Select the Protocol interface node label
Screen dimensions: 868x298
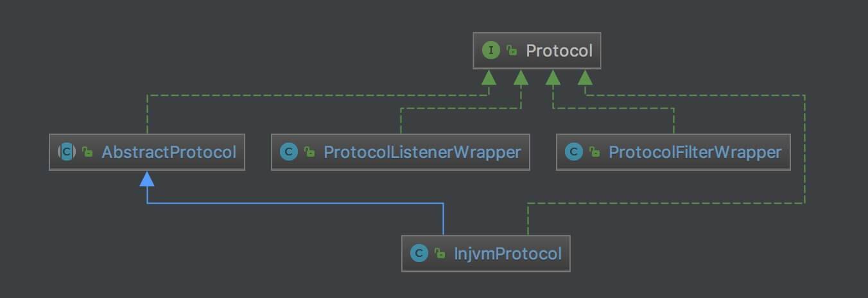[x=559, y=51]
